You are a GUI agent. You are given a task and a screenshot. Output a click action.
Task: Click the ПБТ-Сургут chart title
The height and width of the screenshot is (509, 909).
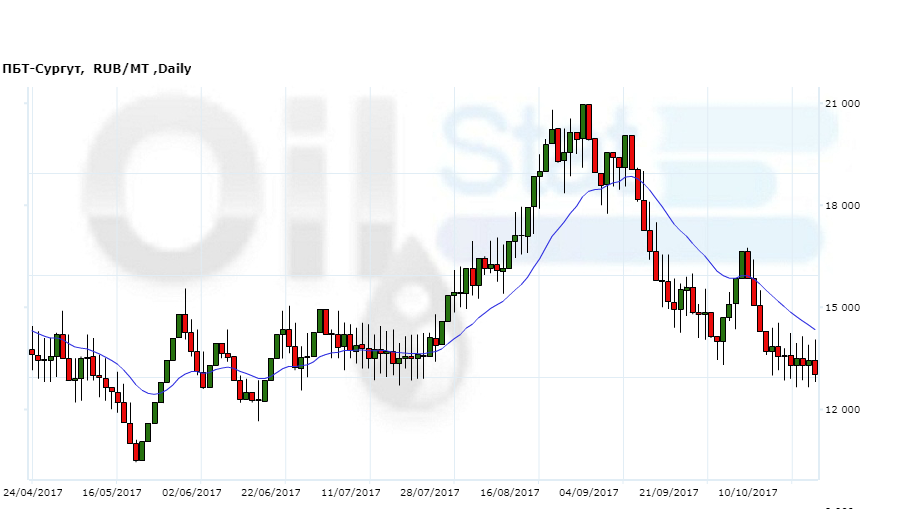(96, 69)
